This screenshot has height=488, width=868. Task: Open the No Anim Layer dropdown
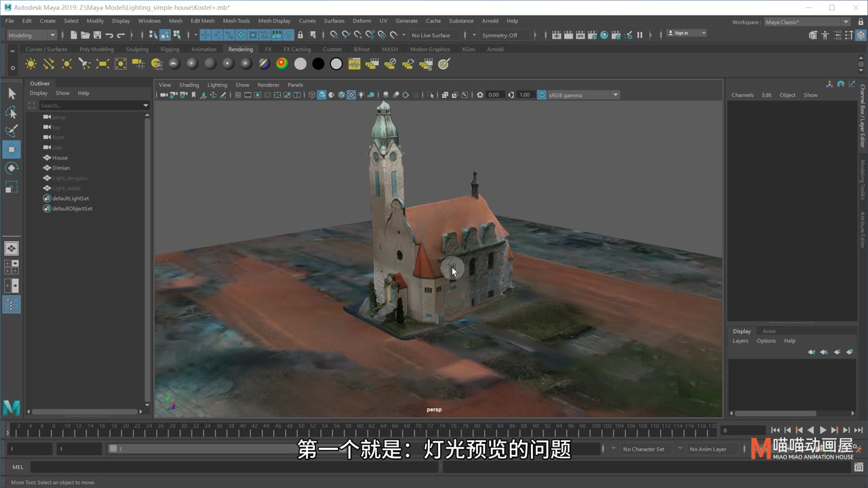click(x=712, y=449)
